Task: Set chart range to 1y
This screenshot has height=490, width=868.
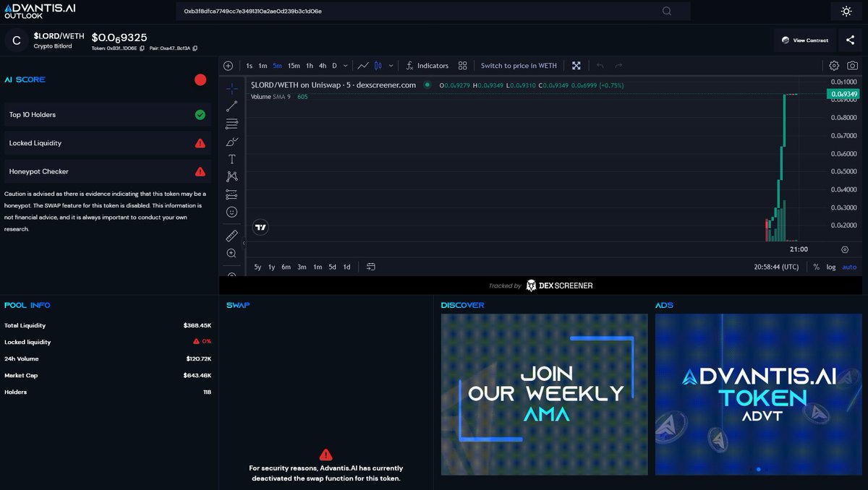Action: pos(272,267)
